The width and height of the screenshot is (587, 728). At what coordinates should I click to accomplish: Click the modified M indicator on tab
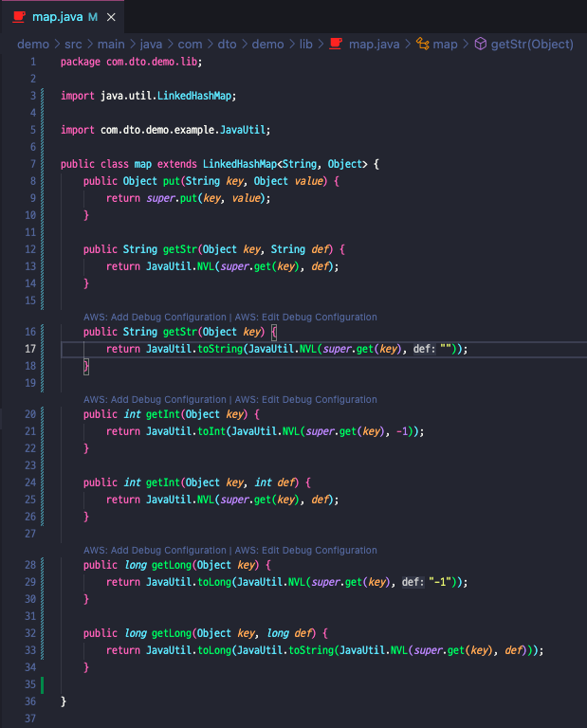tap(93, 17)
